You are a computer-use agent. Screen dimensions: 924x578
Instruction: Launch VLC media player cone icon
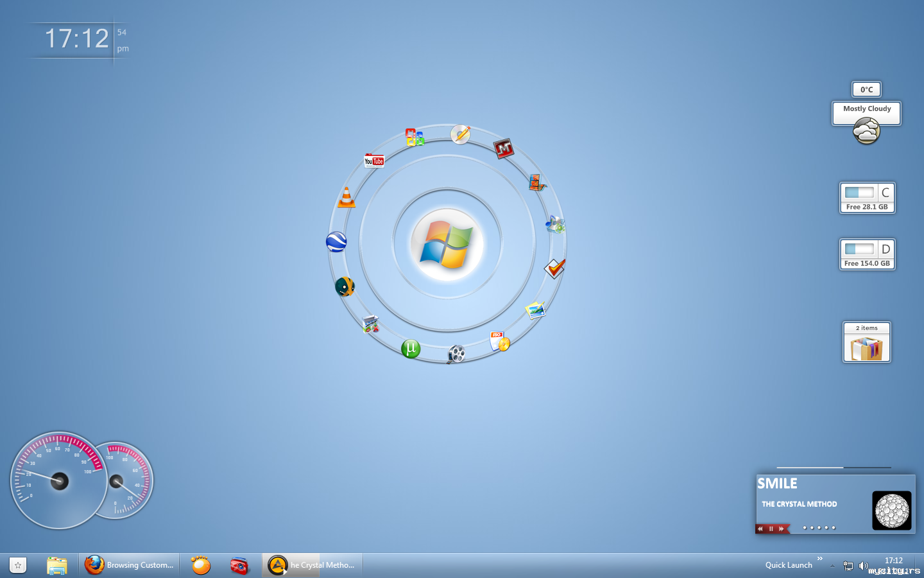(x=346, y=197)
